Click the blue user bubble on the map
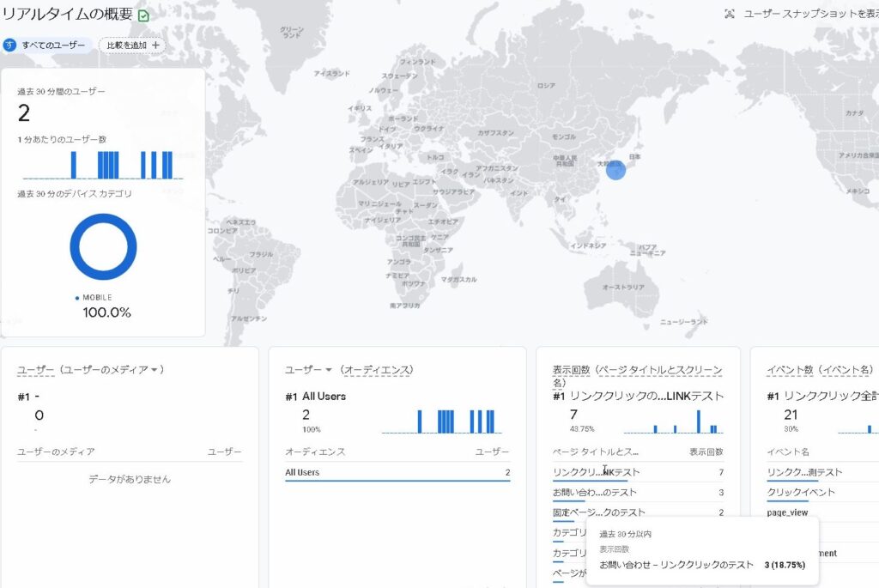The image size is (879, 588). click(x=615, y=169)
